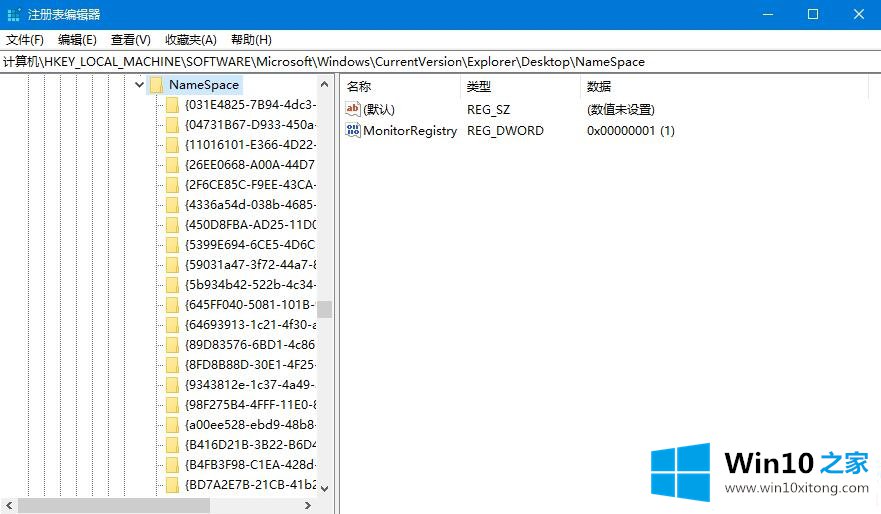Open the 帮助(H) menu
The width and height of the screenshot is (881, 514).
tap(251, 40)
